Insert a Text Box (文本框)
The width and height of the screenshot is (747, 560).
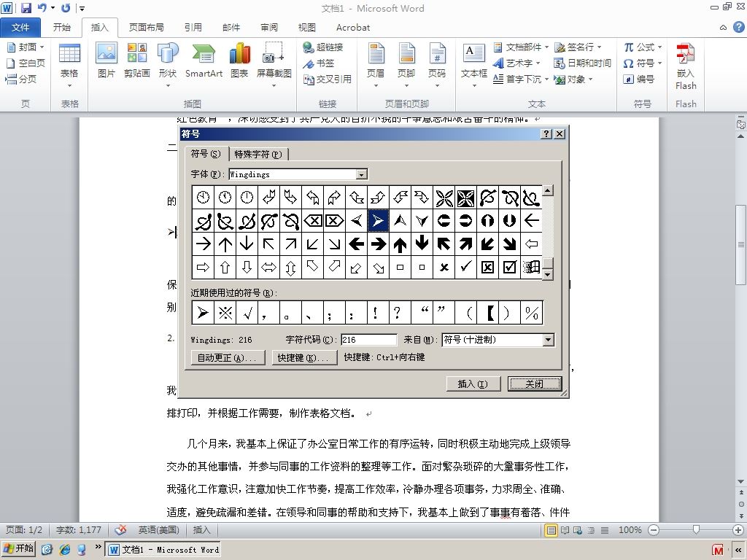click(x=474, y=65)
